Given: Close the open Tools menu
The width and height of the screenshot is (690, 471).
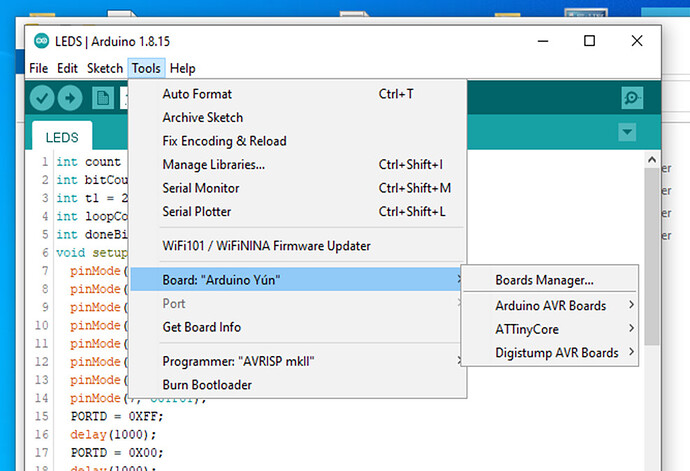Looking at the screenshot, I should tap(146, 68).
